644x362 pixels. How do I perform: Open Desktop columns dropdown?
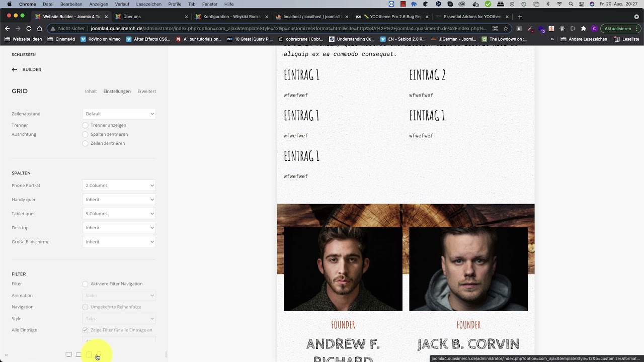[119, 228]
